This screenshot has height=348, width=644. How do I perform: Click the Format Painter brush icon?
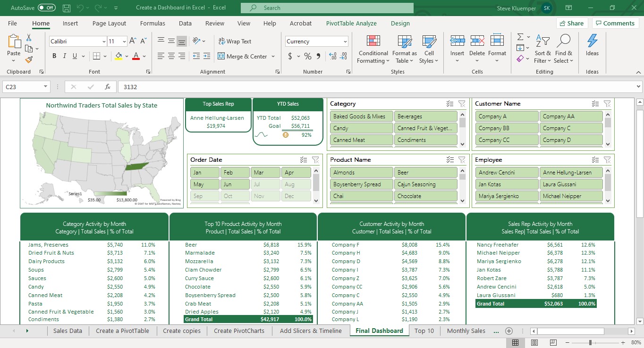29,59
